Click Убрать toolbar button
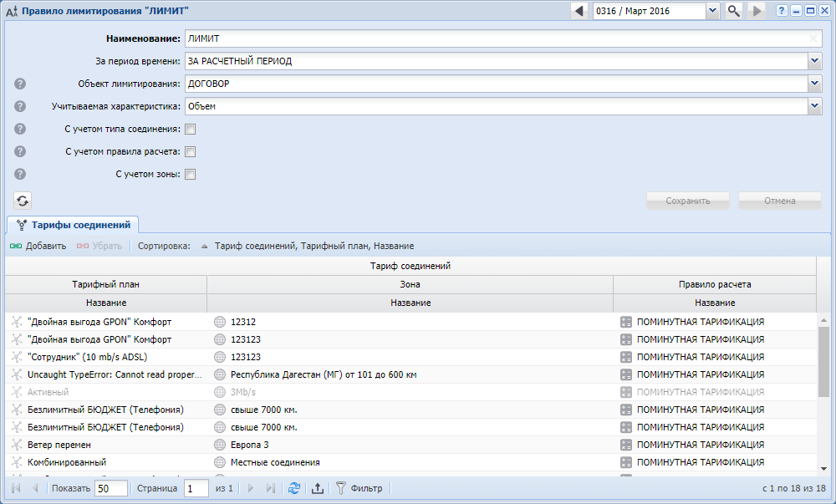836x504 pixels. (99, 246)
